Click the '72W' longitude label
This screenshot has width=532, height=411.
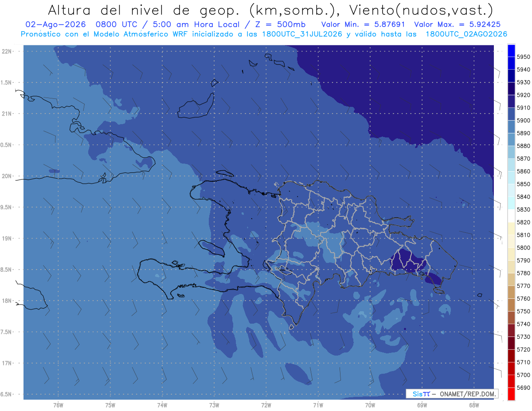pyautogui.click(x=266, y=405)
